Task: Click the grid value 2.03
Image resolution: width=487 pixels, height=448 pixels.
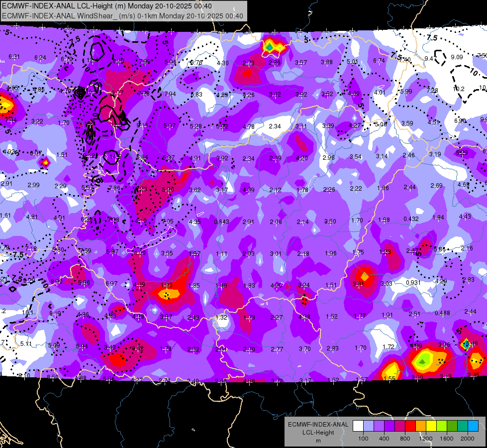Action: [248, 254]
